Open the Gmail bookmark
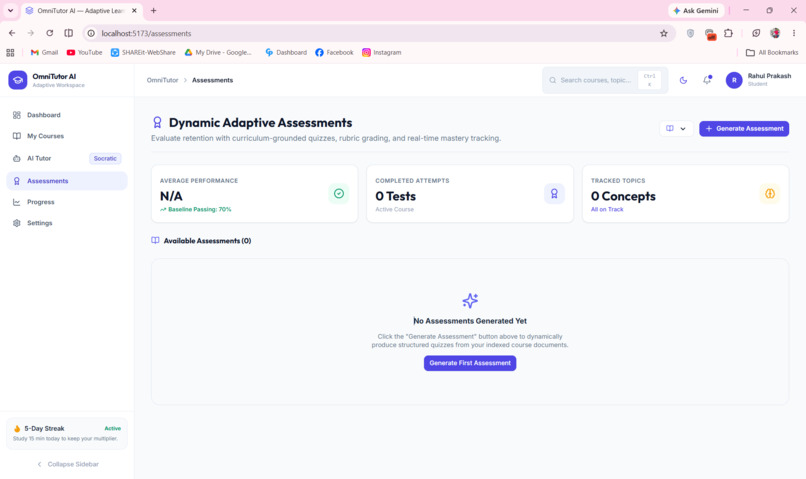Screen dimensions: 806x479 [44, 52]
